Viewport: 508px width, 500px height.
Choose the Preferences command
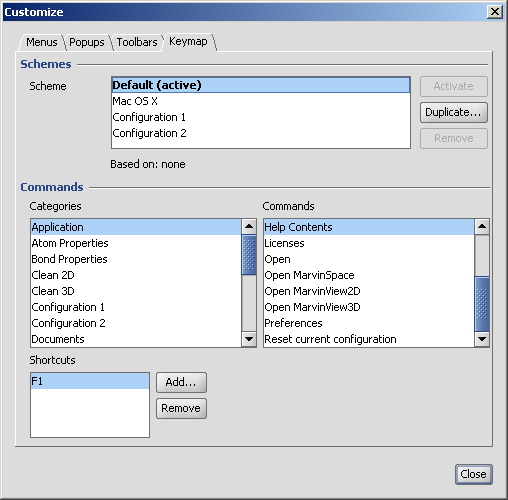click(x=369, y=323)
